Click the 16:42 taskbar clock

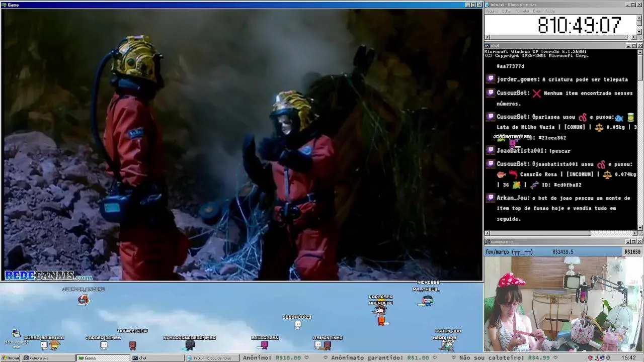[x=628, y=358]
